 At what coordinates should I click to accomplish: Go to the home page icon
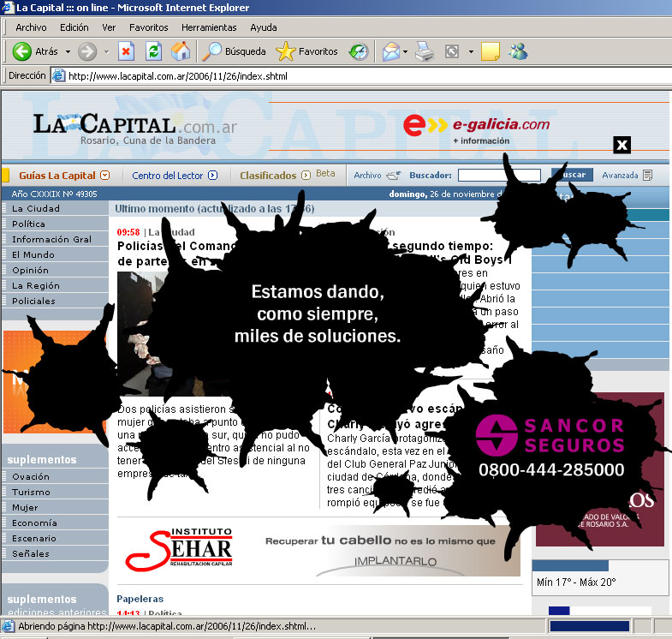point(181,52)
